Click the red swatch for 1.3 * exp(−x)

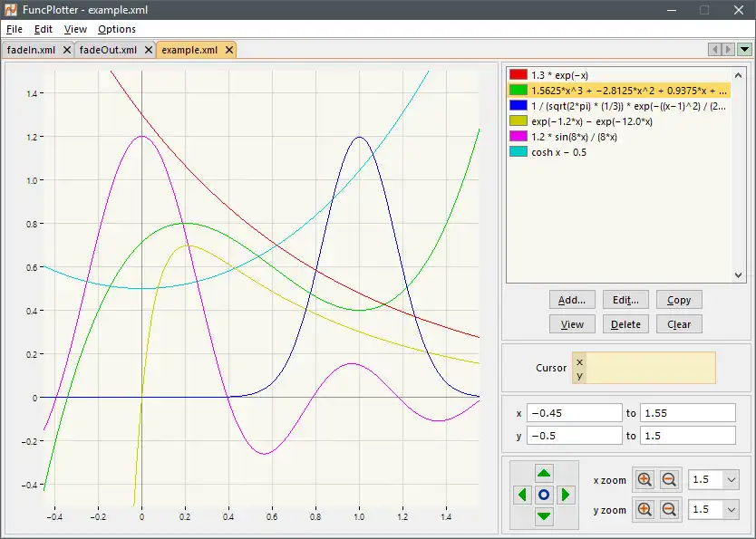pos(519,75)
